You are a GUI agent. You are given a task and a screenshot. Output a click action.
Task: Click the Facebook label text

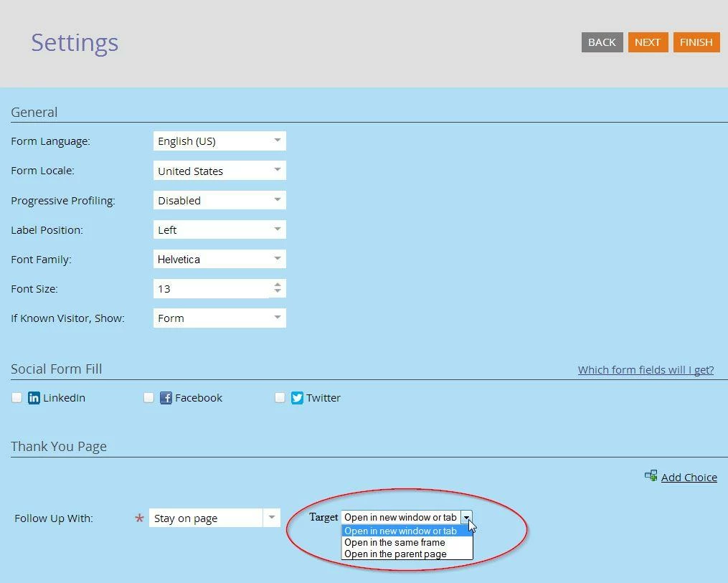click(199, 398)
